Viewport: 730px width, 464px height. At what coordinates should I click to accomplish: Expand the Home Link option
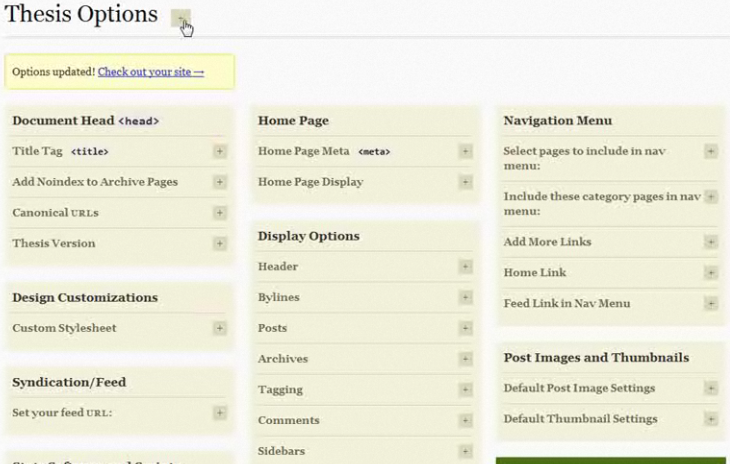[711, 273]
